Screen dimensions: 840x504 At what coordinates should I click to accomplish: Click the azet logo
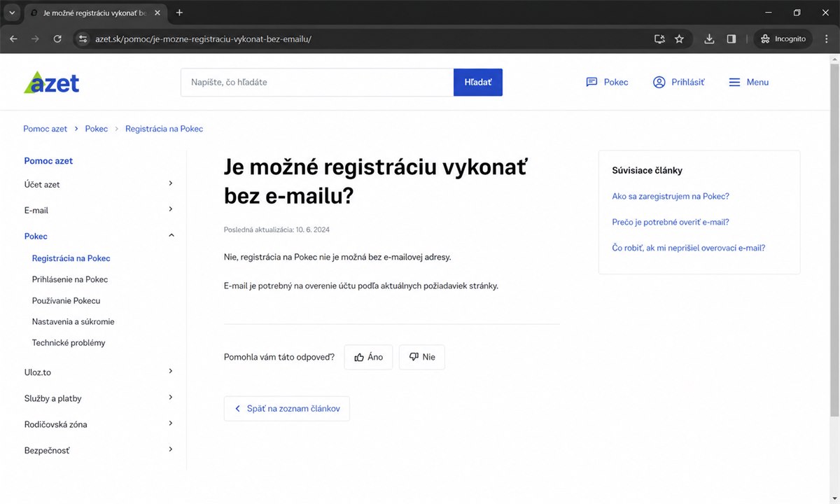click(x=52, y=82)
